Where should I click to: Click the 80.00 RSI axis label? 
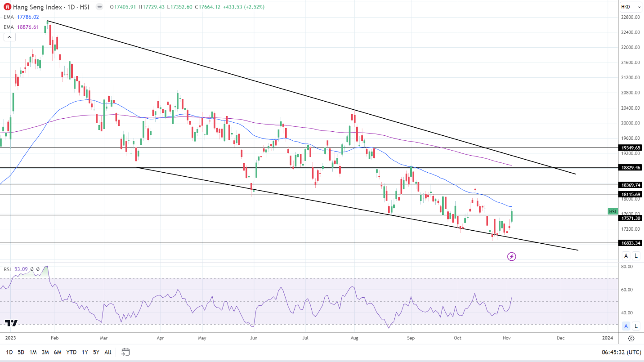(x=626, y=267)
